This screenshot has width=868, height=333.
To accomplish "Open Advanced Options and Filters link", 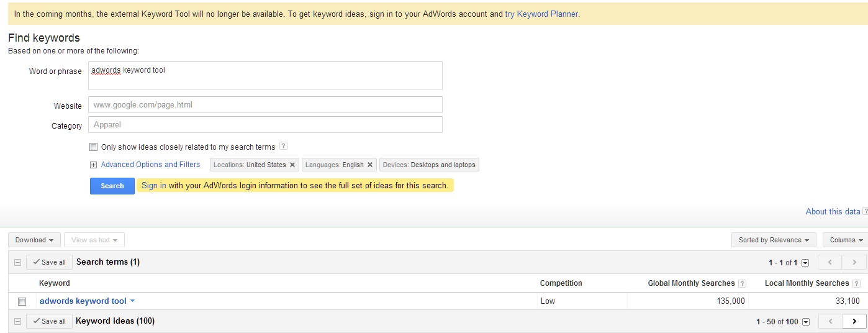I will point(150,165).
